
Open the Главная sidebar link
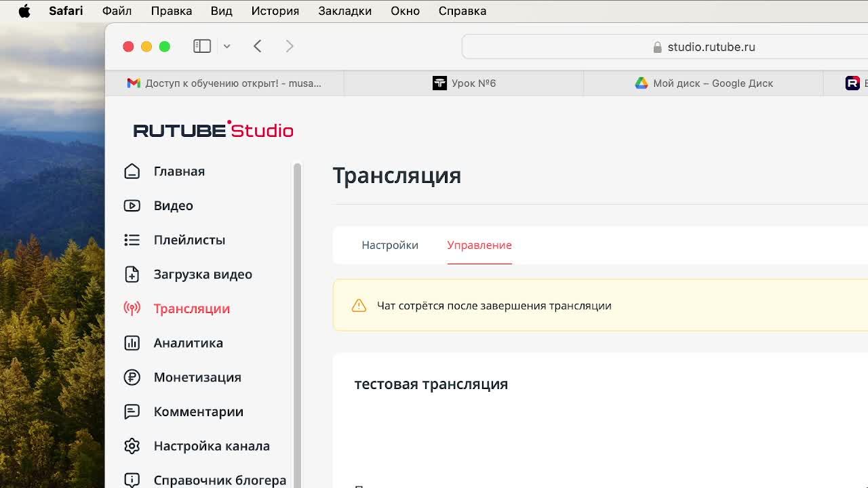[x=179, y=171]
